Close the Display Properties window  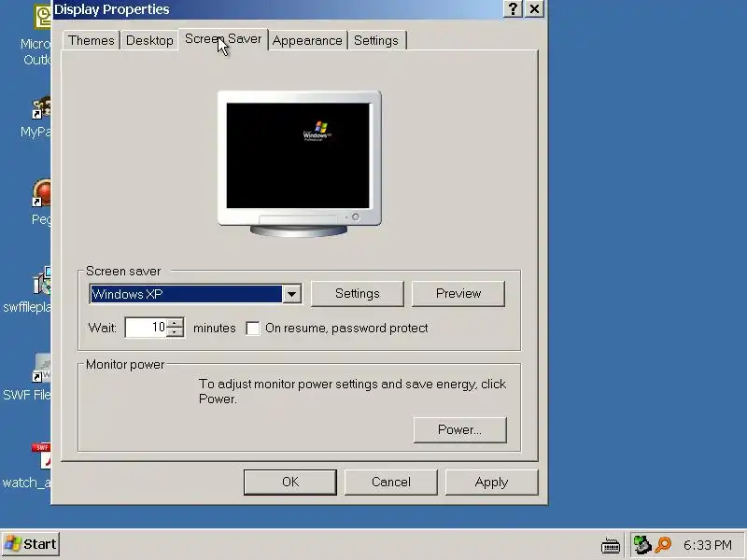[534, 9]
